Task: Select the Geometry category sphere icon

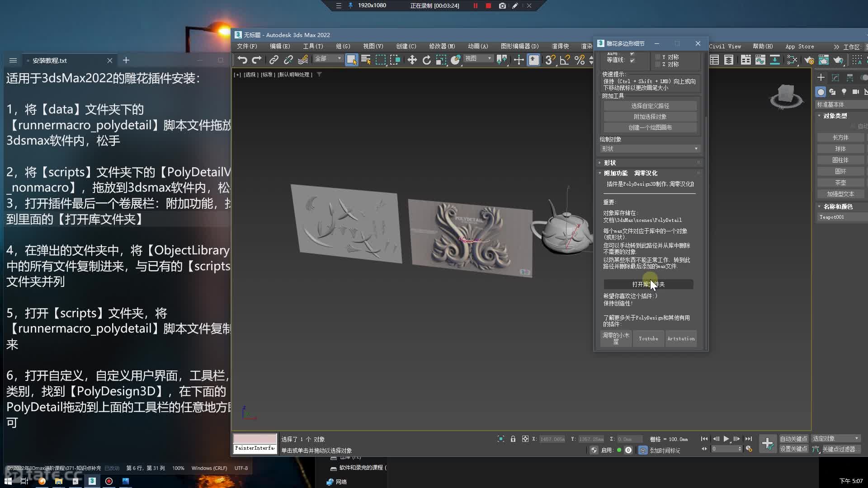Action: coord(821,92)
